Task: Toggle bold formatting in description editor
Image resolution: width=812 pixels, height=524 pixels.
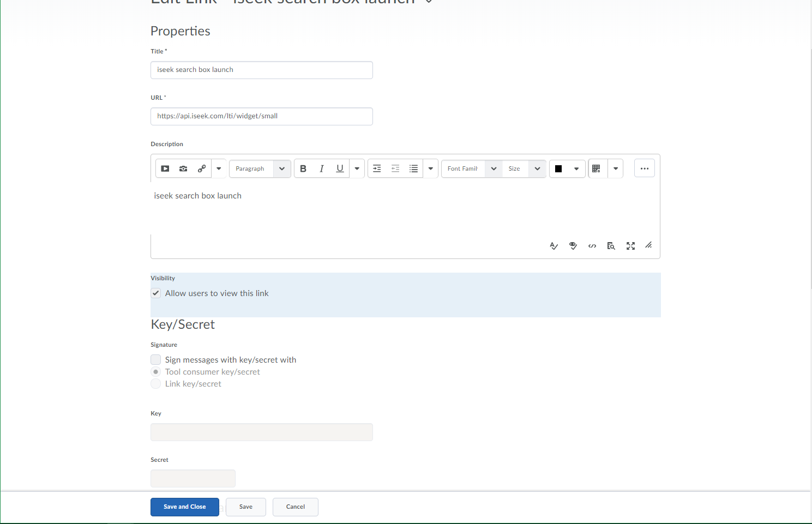Action: (303, 168)
